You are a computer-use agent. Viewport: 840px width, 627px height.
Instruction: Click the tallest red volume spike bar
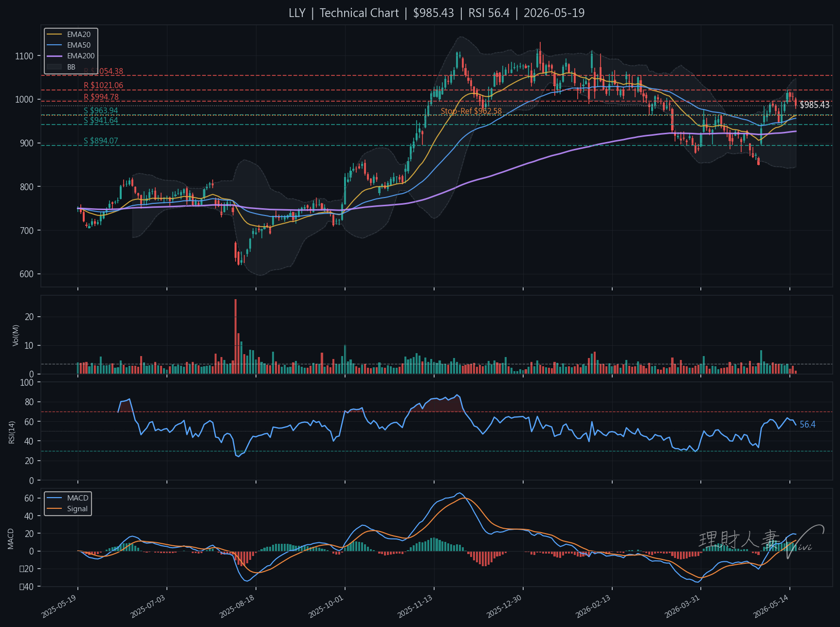(x=236, y=337)
